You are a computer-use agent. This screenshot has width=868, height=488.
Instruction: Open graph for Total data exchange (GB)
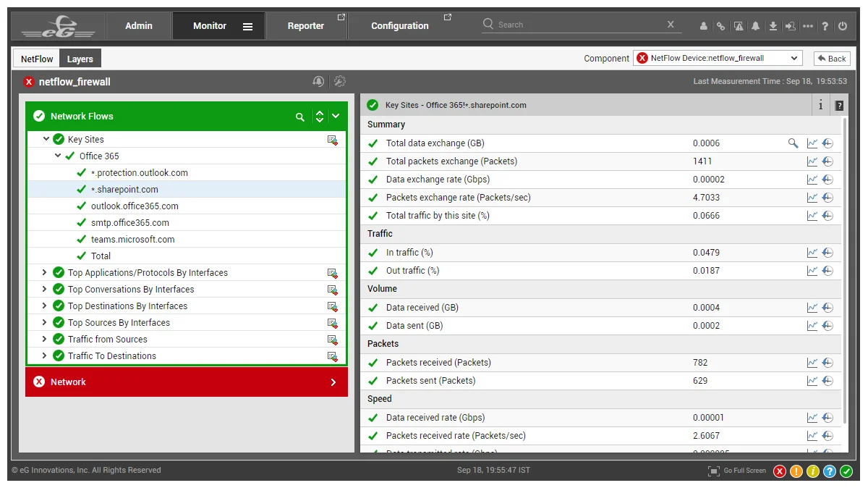[812, 143]
